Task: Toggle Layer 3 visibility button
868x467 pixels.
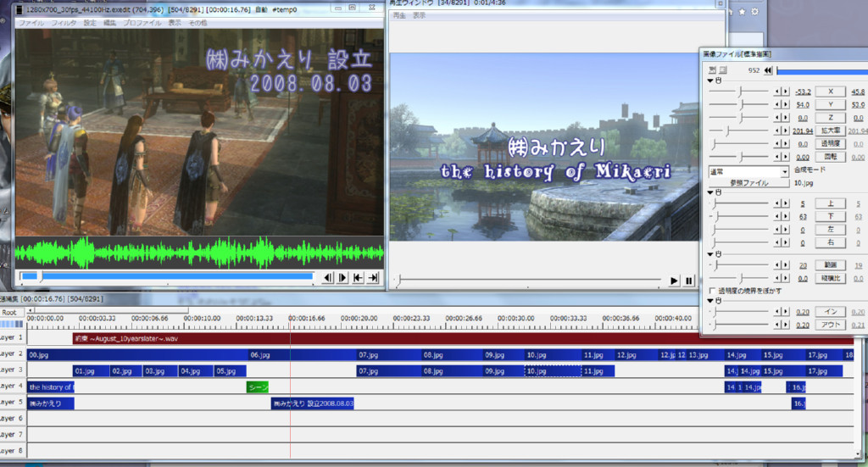Action: point(12,370)
